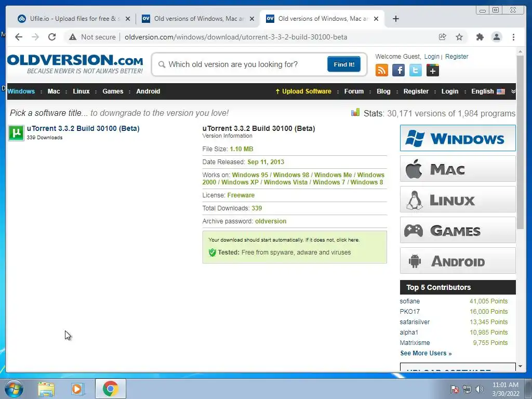
Task: Click the scrollbar down arrow
Action: coord(520,366)
